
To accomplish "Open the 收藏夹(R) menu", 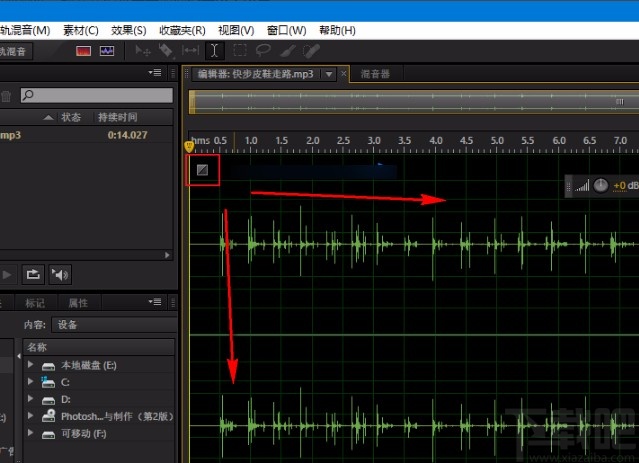I will point(182,31).
